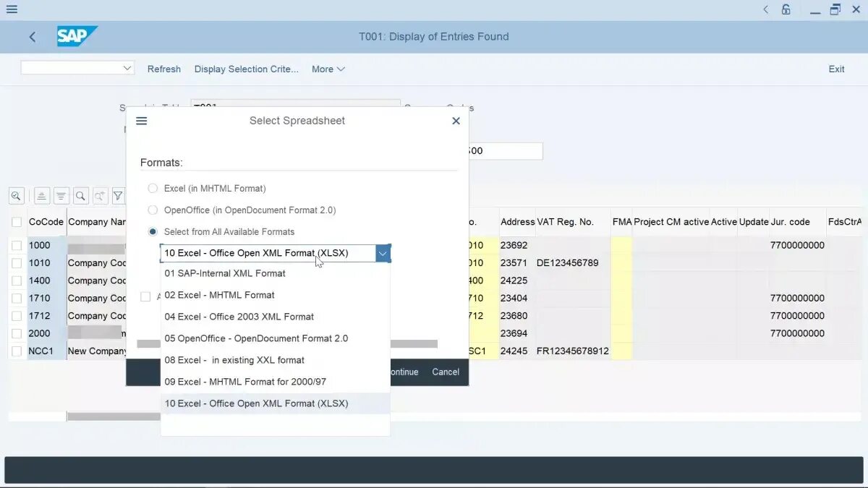The height and width of the screenshot is (488, 868).
Task: Choose 02 Excel - MHTML Format
Action: pyautogui.click(x=275, y=295)
